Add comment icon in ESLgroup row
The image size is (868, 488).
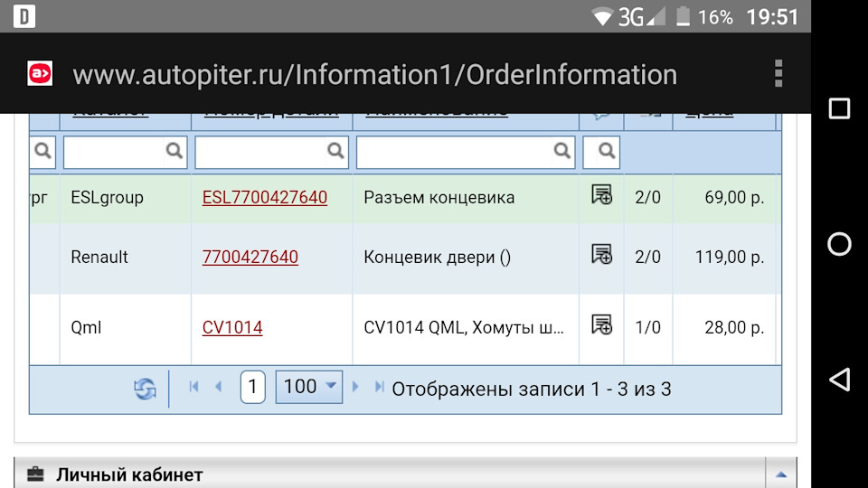[x=601, y=195]
